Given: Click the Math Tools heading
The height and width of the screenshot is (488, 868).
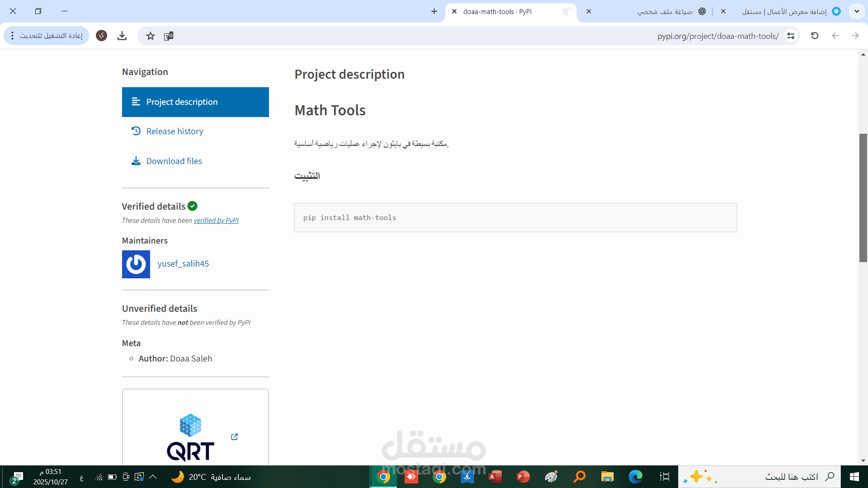Looking at the screenshot, I should [330, 110].
